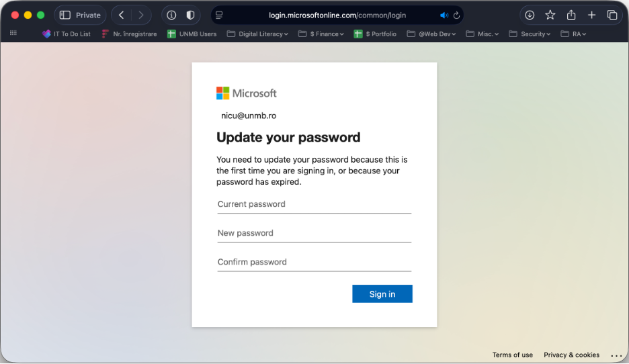Focus the Current password field

pyautogui.click(x=314, y=204)
